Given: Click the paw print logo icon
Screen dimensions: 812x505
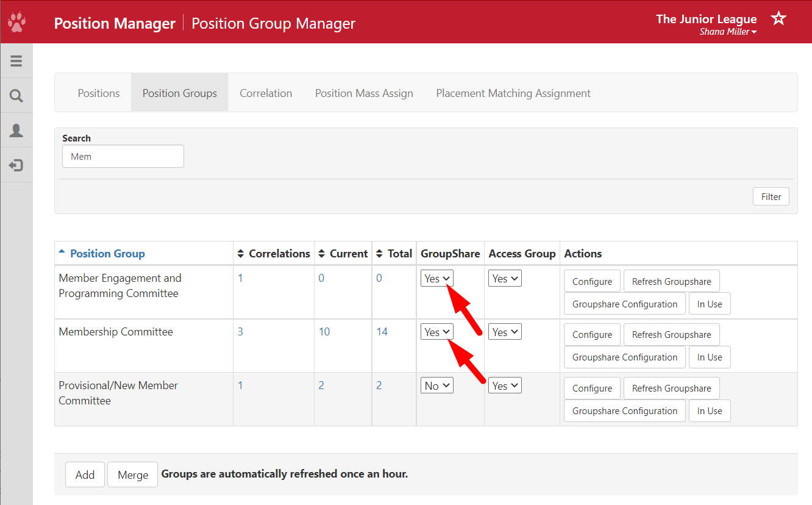Looking at the screenshot, I should point(16,23).
